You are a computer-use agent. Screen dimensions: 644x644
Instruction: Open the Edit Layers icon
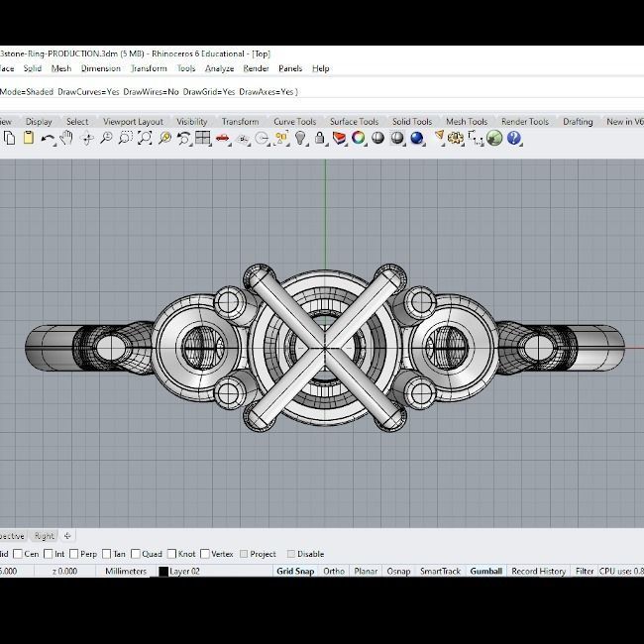339,138
